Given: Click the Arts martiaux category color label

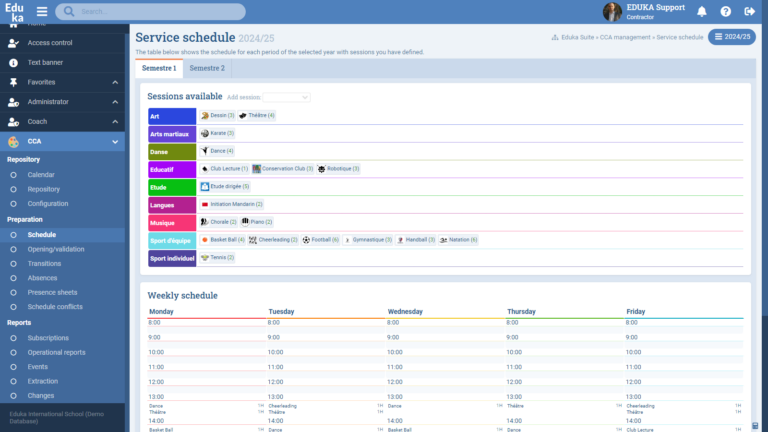Looking at the screenshot, I should coord(172,134).
